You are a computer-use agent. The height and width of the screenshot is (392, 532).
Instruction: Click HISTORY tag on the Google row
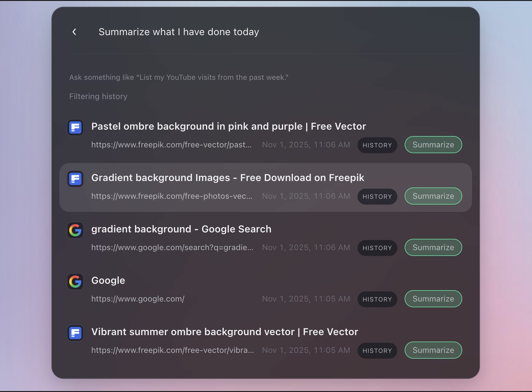point(377,299)
